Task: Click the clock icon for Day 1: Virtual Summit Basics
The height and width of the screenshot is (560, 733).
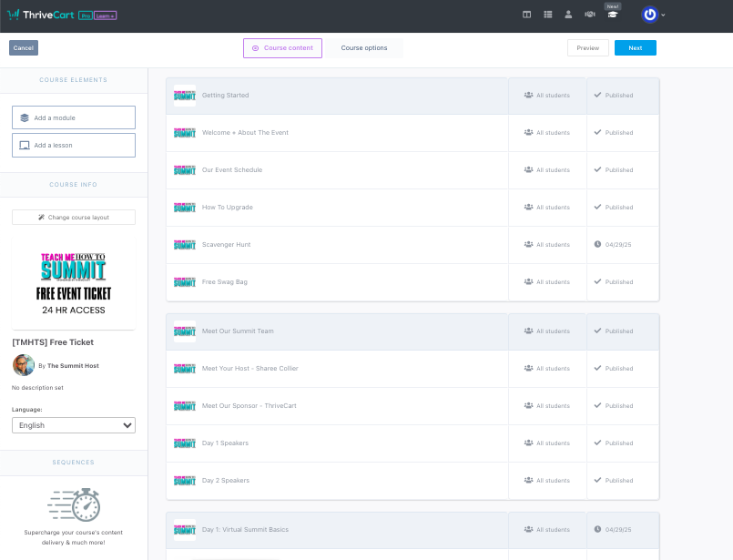Action: [597, 529]
